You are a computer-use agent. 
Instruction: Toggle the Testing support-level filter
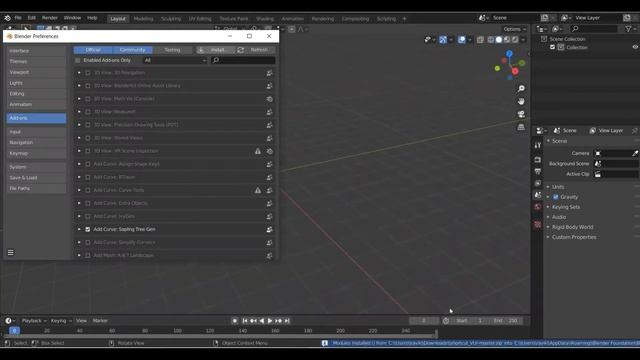coord(172,50)
